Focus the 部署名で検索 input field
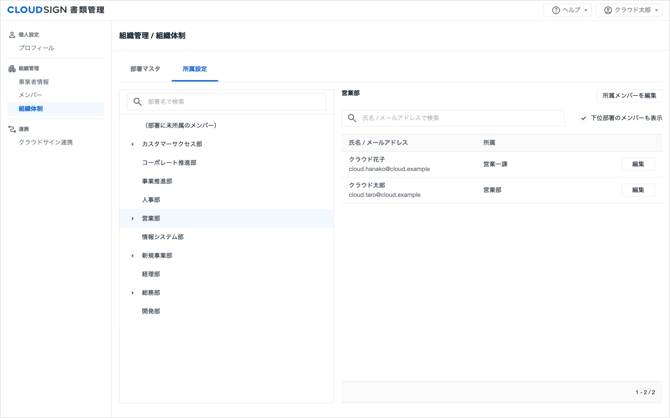This screenshot has width=670, height=418. tap(226, 102)
